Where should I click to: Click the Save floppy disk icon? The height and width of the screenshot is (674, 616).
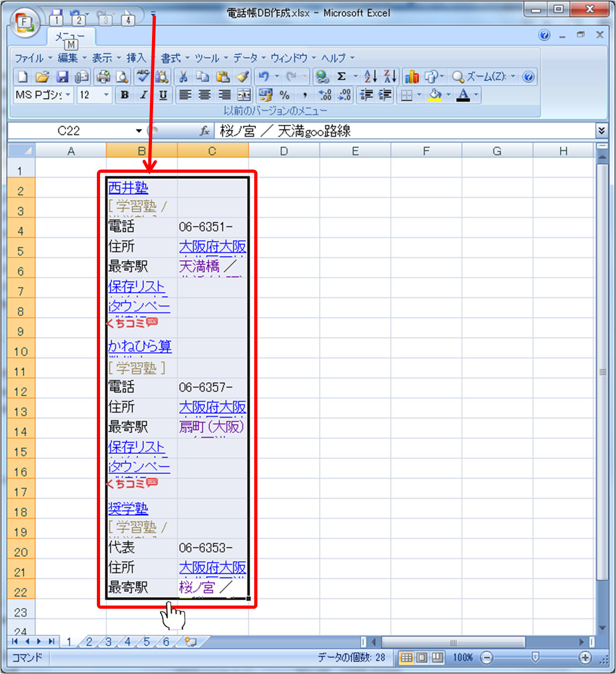(x=63, y=77)
